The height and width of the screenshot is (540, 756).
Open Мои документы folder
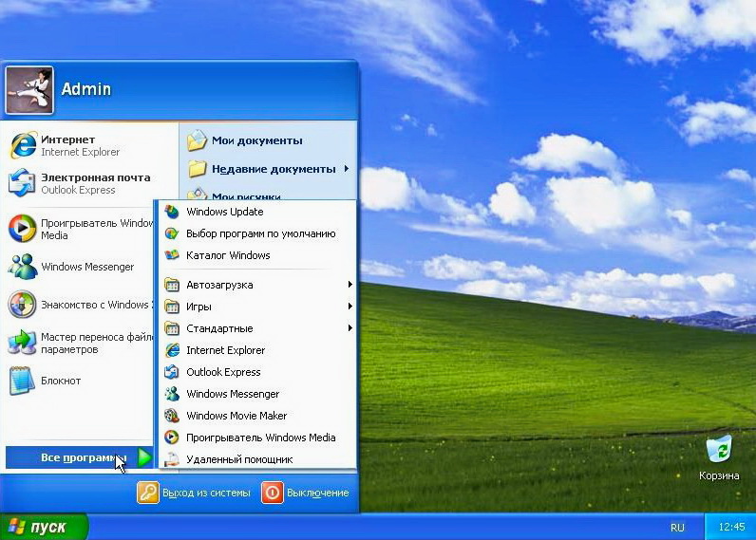tap(256, 140)
